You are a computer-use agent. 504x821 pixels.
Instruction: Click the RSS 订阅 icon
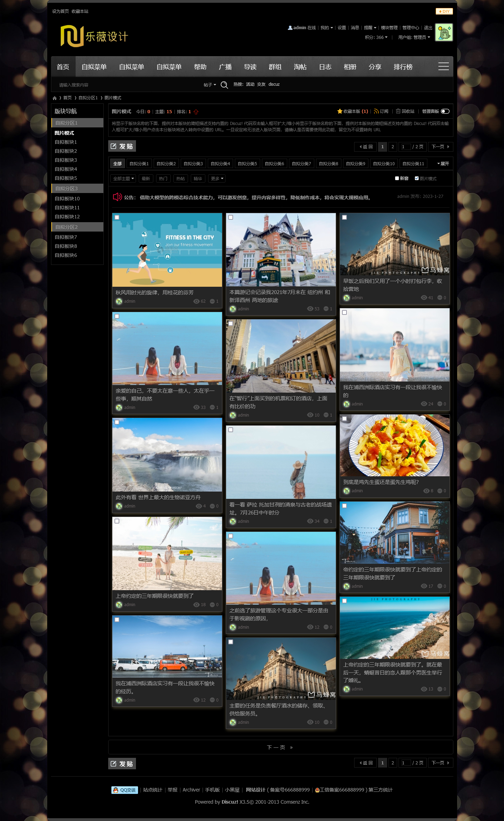(376, 111)
